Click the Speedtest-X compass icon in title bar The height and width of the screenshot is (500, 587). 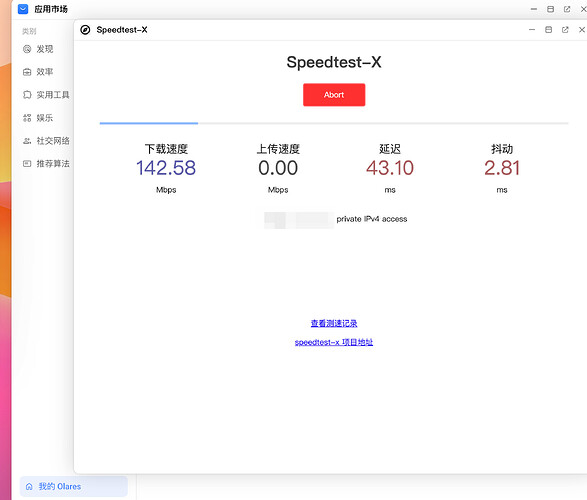[x=85, y=30]
